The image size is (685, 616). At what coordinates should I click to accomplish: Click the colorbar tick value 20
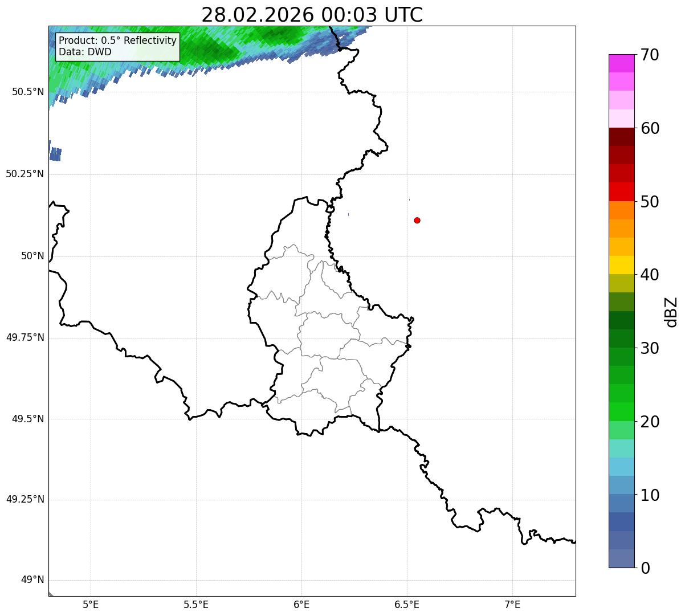point(650,422)
